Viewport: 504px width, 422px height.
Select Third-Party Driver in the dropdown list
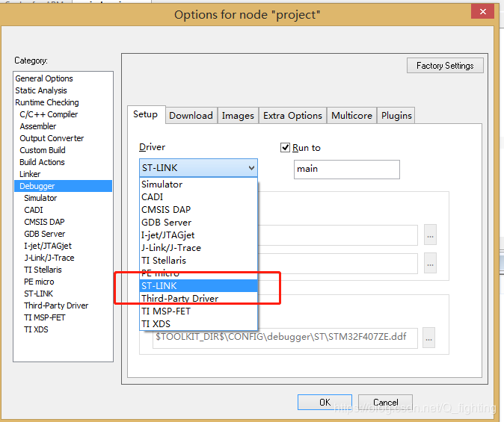point(180,298)
